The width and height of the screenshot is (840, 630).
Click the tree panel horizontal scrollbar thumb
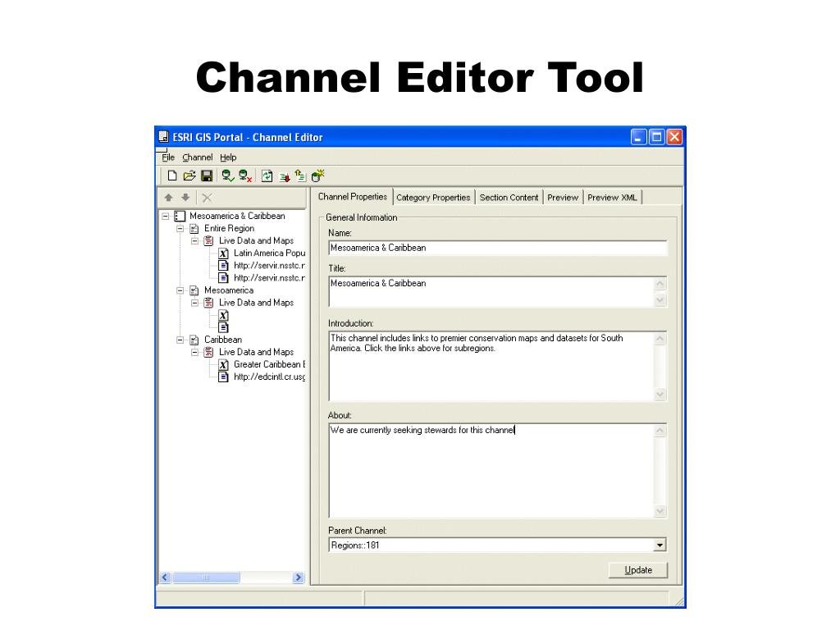[206, 577]
